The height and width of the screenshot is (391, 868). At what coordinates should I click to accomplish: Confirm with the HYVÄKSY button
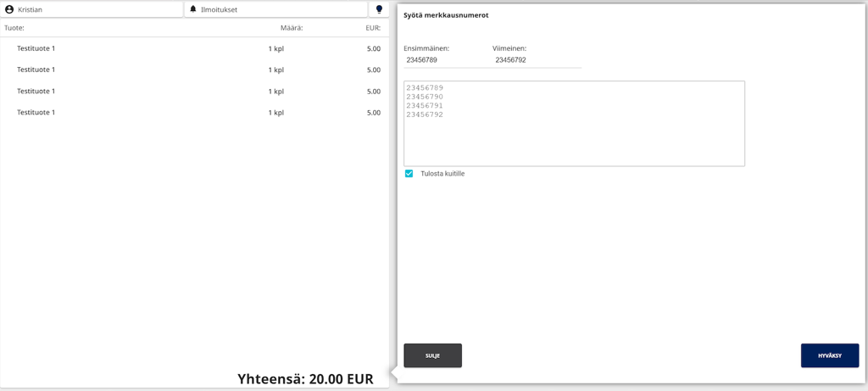point(829,355)
